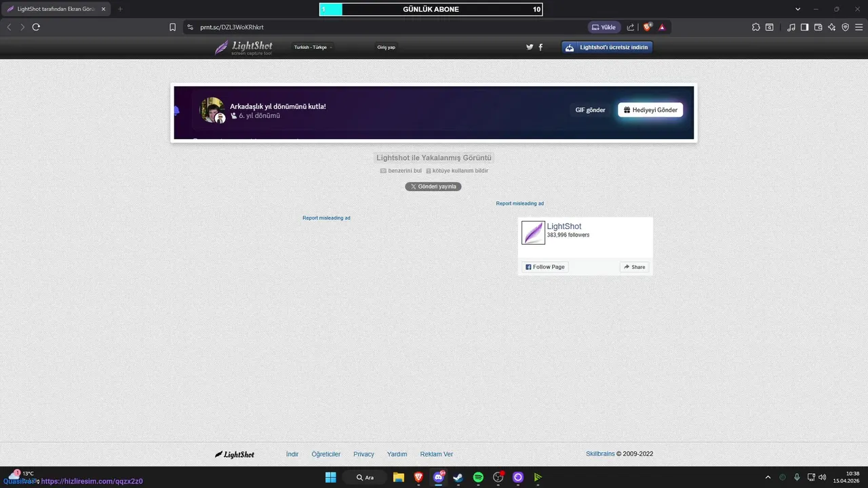868x488 pixels.
Task: Open the browser hamburger menu
Action: [x=859, y=27]
